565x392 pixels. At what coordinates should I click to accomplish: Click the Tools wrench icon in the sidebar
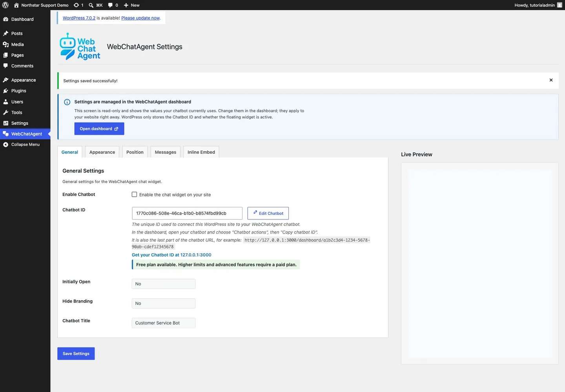tap(5, 113)
